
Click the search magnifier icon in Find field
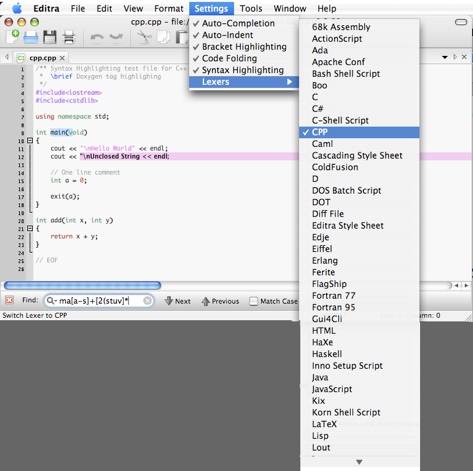51,301
